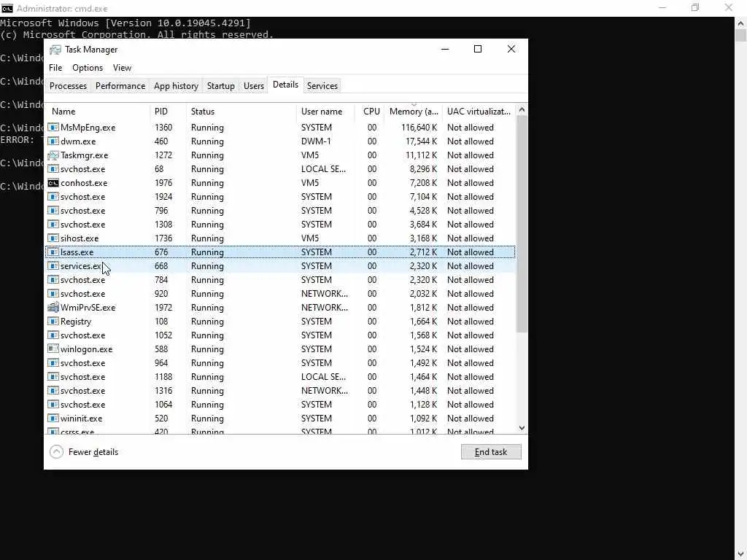Click icon of svchost.exe with PID 964
Viewport: 747px width, 560px height.
[x=53, y=363]
